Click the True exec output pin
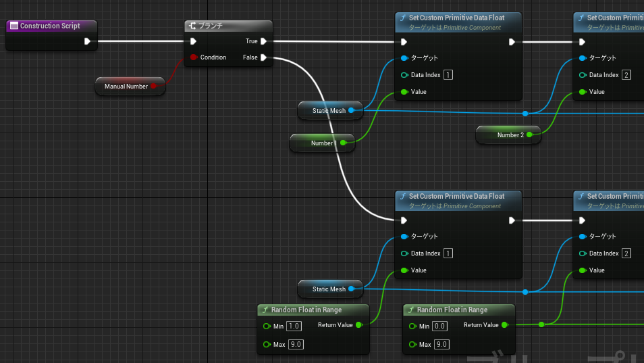The image size is (644, 363). pyautogui.click(x=264, y=41)
